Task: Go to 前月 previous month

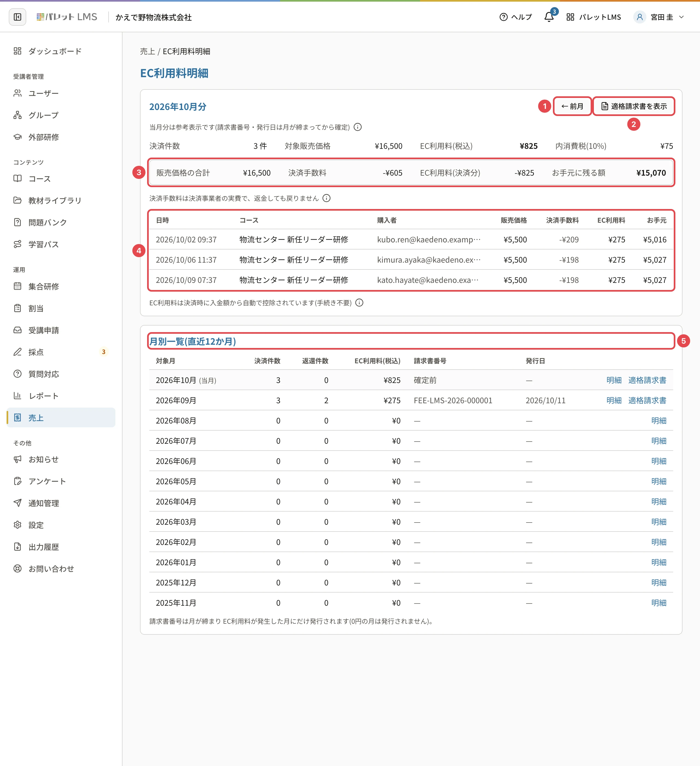Action: point(572,106)
